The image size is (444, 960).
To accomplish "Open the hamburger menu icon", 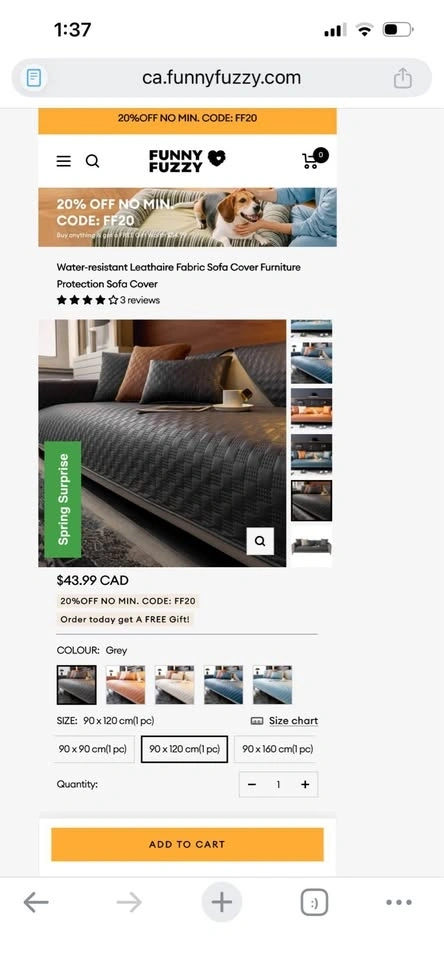I will click(64, 161).
